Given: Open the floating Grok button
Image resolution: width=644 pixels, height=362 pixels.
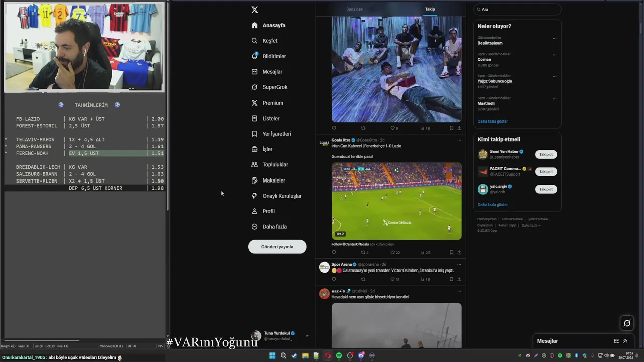Looking at the screenshot, I should [x=627, y=323].
